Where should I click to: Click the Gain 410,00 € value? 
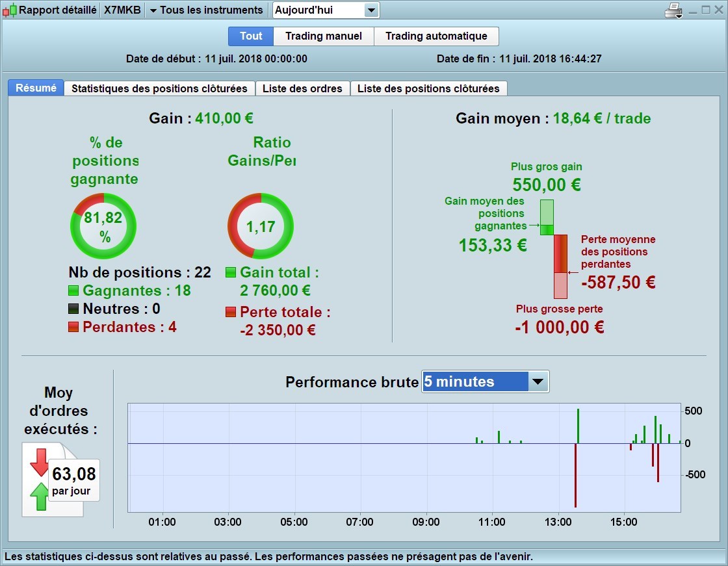[224, 118]
